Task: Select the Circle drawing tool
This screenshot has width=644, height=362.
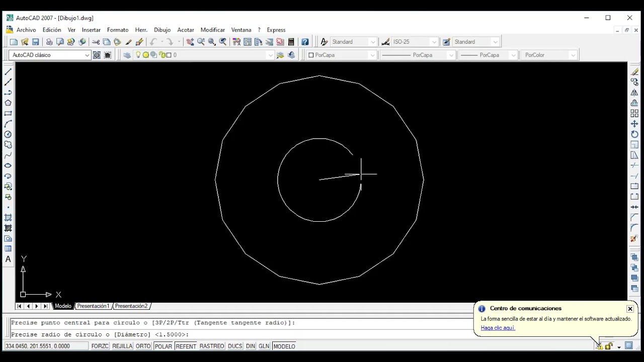Action: tap(8, 134)
